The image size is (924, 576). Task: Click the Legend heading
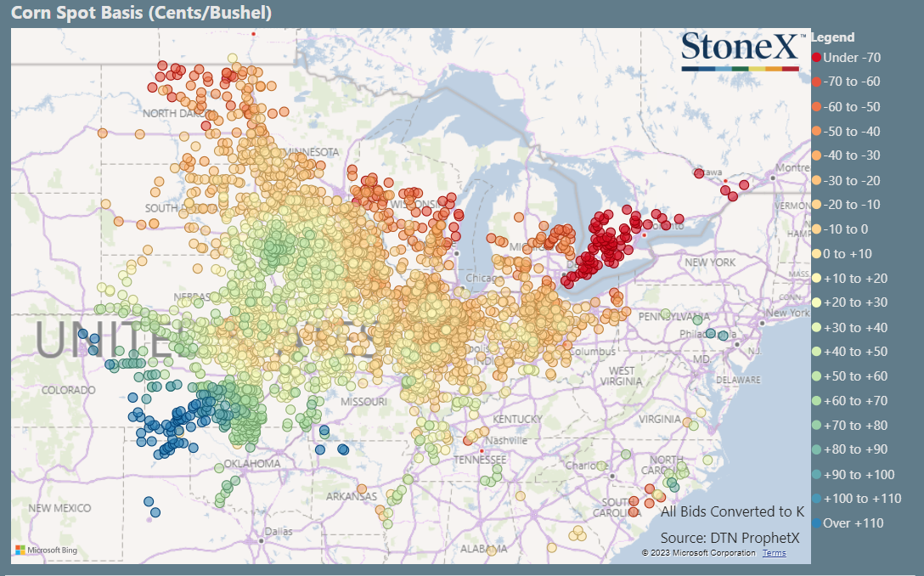coord(832,37)
